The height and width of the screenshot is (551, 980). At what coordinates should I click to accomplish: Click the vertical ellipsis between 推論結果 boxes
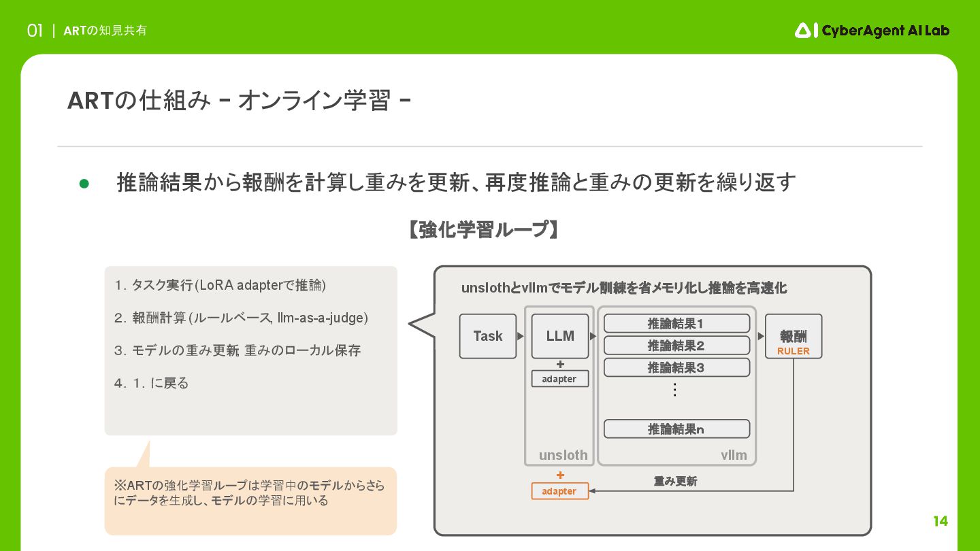[x=675, y=390]
